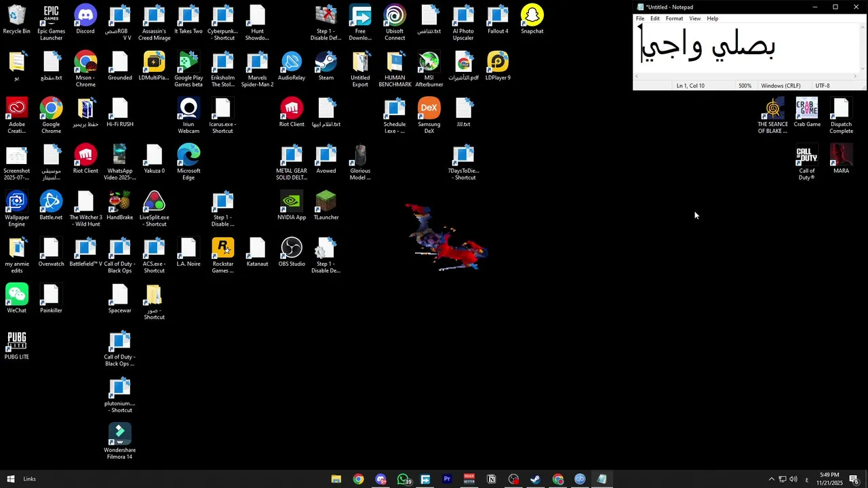Screen dimensions: 868x488
Task: Select Glorious Model mouse software icon
Action: (360, 162)
